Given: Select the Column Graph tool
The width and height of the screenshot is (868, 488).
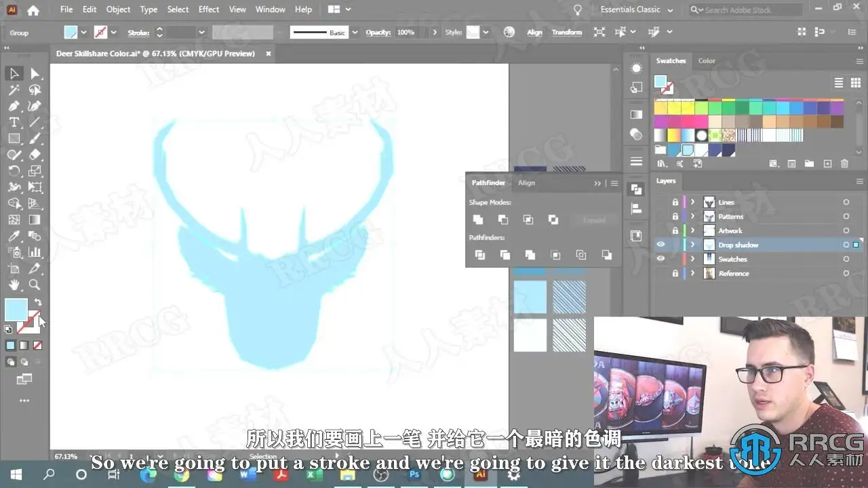Looking at the screenshot, I should 35,252.
